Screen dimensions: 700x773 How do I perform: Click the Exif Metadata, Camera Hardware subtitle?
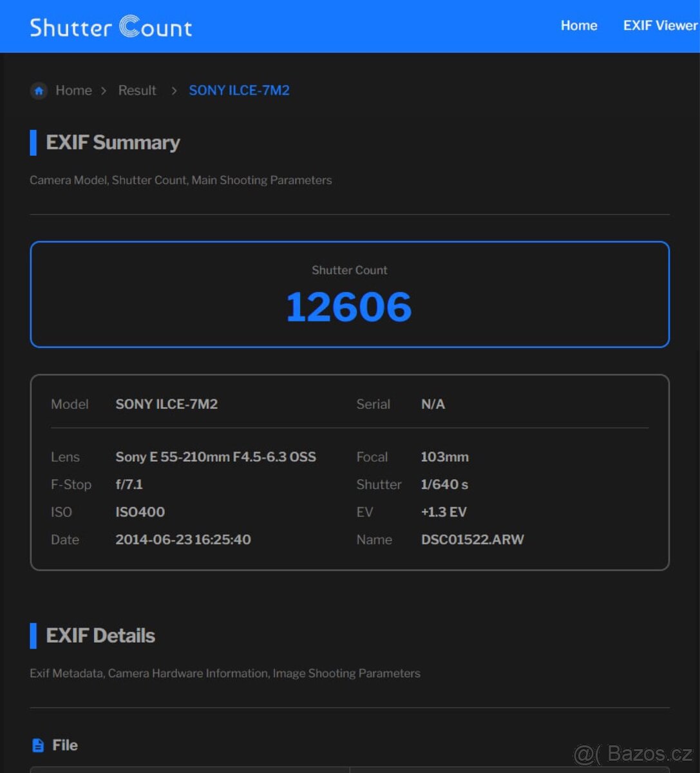[225, 673]
